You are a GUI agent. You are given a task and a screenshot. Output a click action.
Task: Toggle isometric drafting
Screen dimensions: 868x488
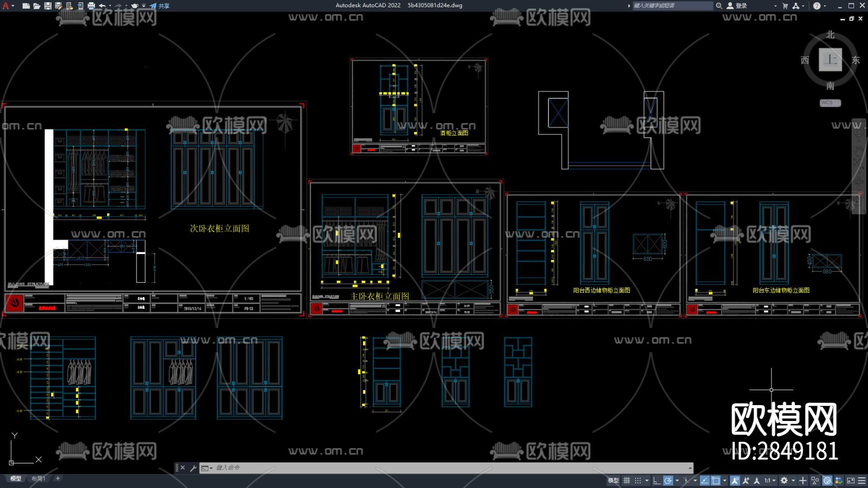(686, 480)
